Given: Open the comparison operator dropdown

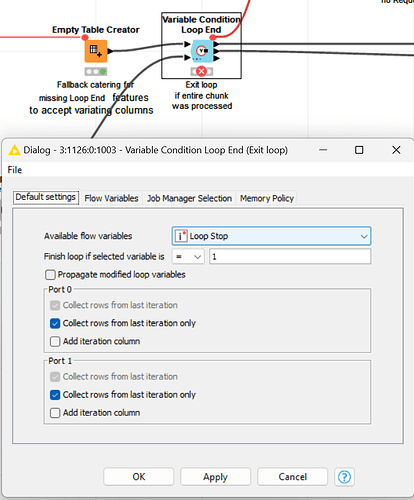Looking at the screenshot, I should (188, 257).
